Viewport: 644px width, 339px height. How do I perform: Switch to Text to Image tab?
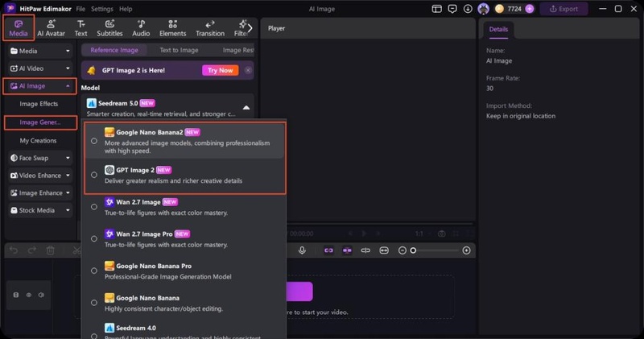179,50
